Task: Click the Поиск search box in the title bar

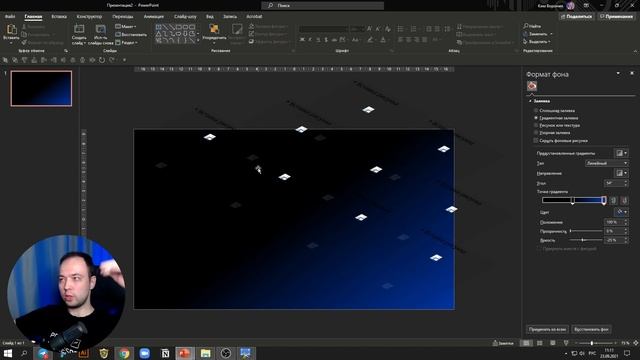Action: click(322, 5)
